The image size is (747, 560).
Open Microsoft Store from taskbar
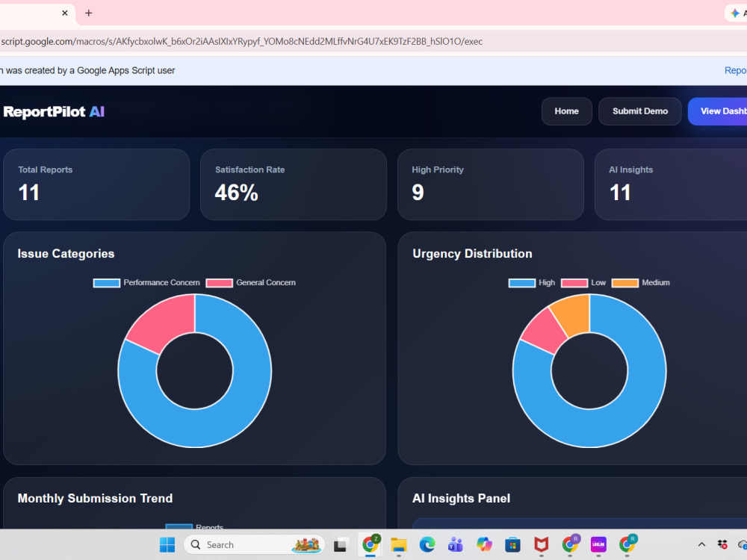pos(512,544)
